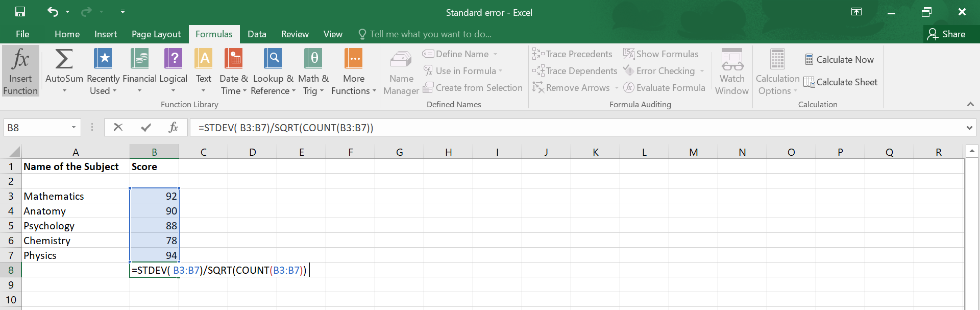The width and height of the screenshot is (980, 310).
Task: Confirm formula with the Enter checkmark
Action: (146, 127)
